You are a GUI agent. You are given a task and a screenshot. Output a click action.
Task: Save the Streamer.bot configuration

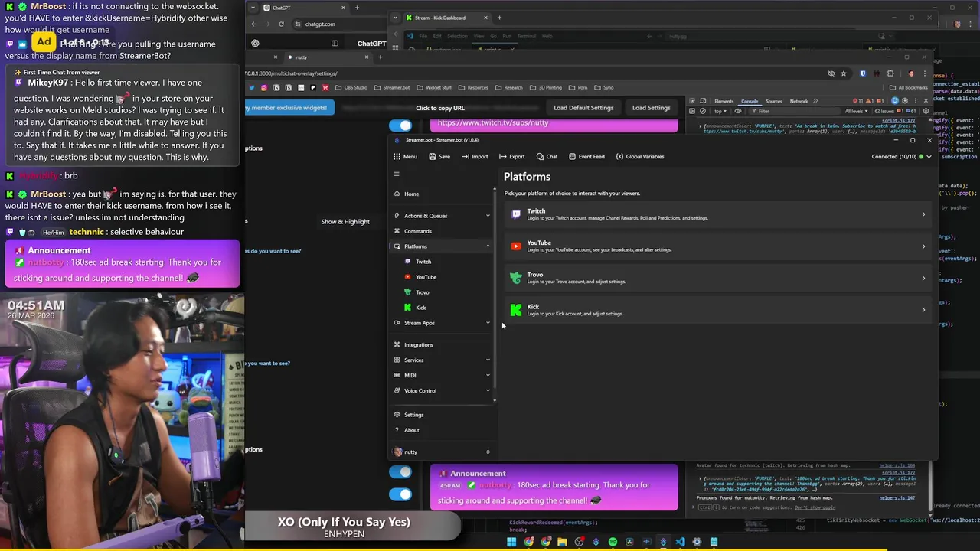point(439,156)
